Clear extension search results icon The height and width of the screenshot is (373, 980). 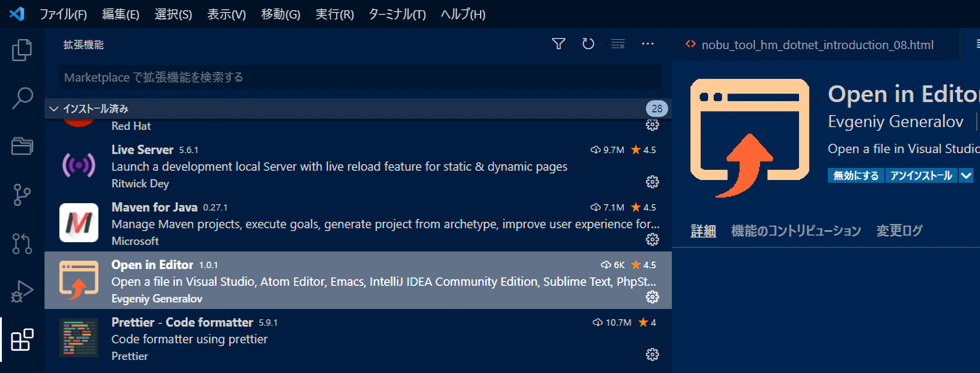point(618,44)
